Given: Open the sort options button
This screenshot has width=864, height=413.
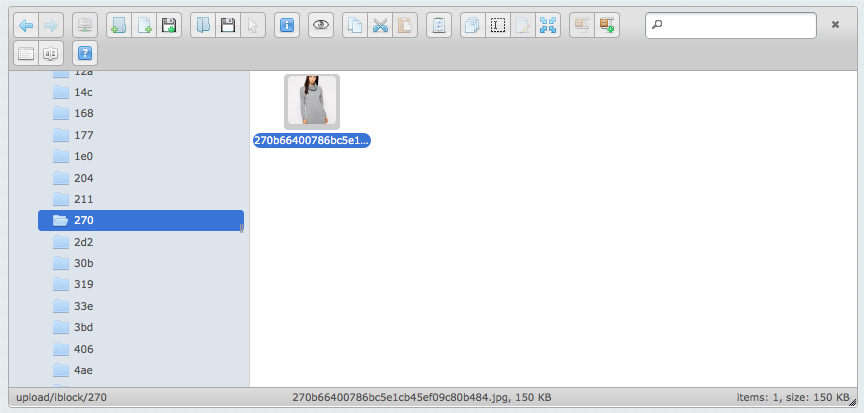Looking at the screenshot, I should click(x=52, y=52).
